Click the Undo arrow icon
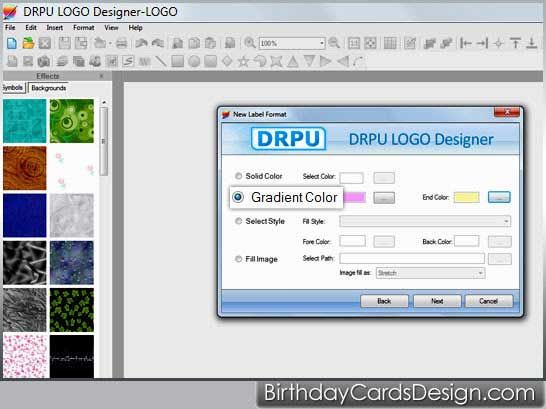 141,43
